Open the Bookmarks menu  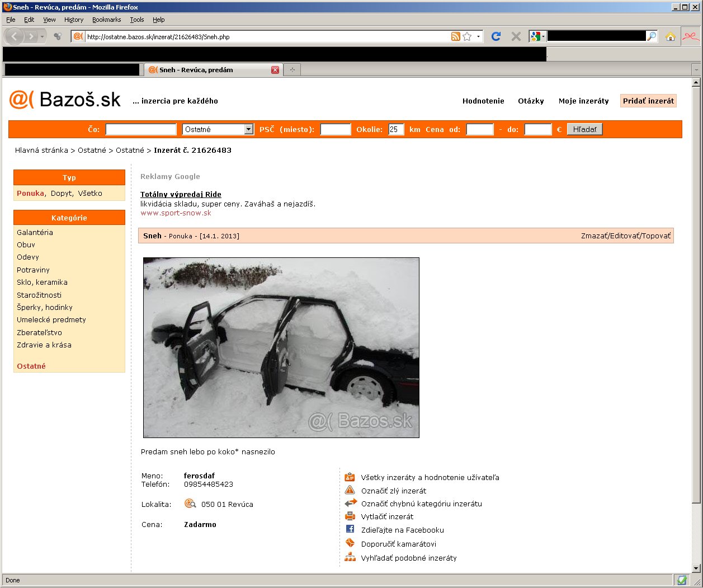[106, 20]
